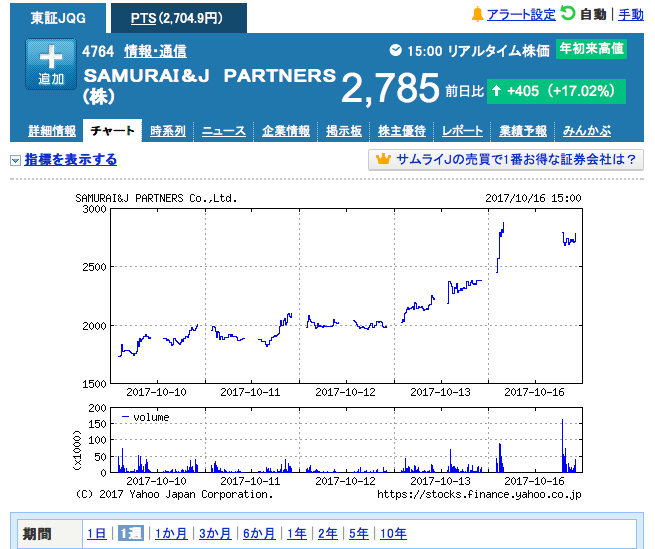Screen dimensions: 655x549
Task: Open the 詳細情報 tab
Action: pos(52,131)
